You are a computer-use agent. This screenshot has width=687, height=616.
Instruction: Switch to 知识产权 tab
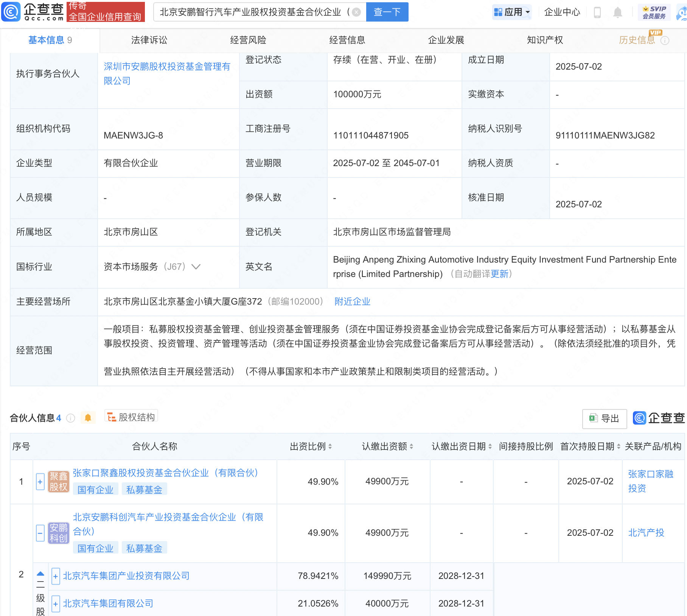[545, 40]
